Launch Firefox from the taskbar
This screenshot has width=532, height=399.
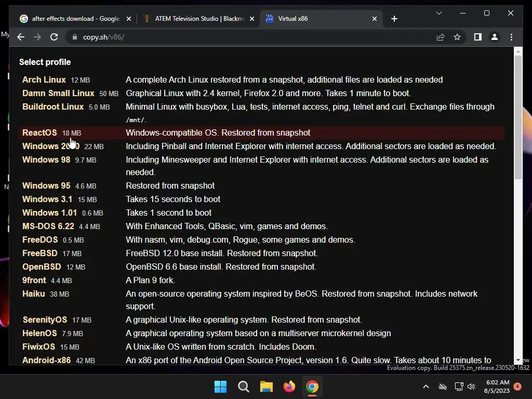289,387
